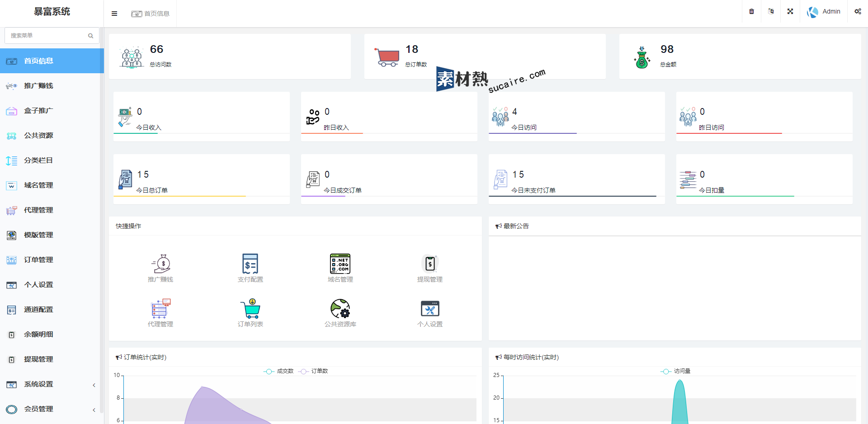
Task: Open 公共资源 in the sidebar
Action: pos(52,135)
